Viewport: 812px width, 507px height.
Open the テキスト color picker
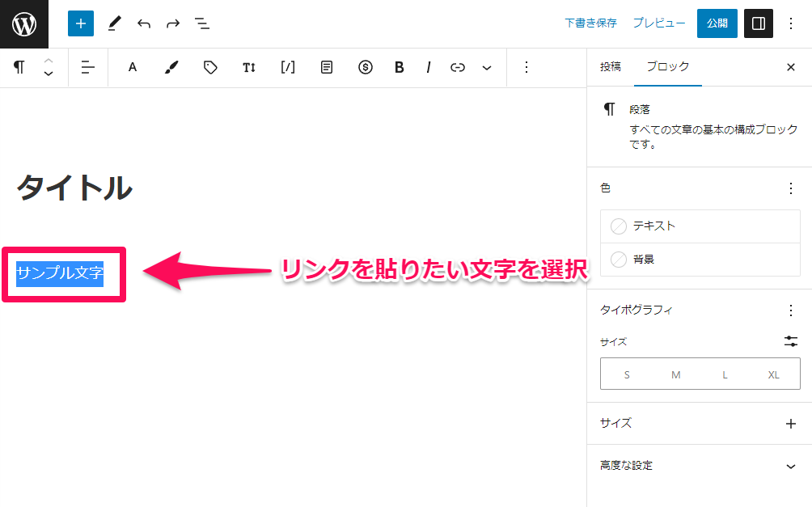[700, 226]
